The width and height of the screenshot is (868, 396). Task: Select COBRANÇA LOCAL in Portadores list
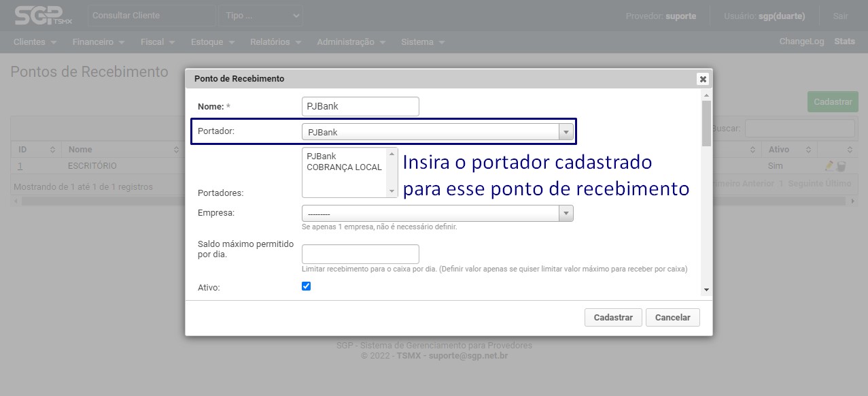pyautogui.click(x=344, y=167)
